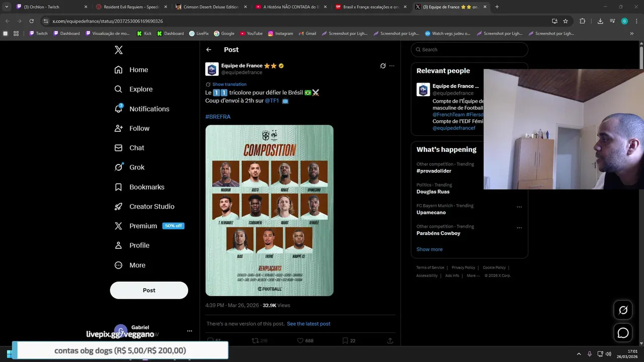
Task: Open the Composition lineup image
Action: (x=269, y=210)
